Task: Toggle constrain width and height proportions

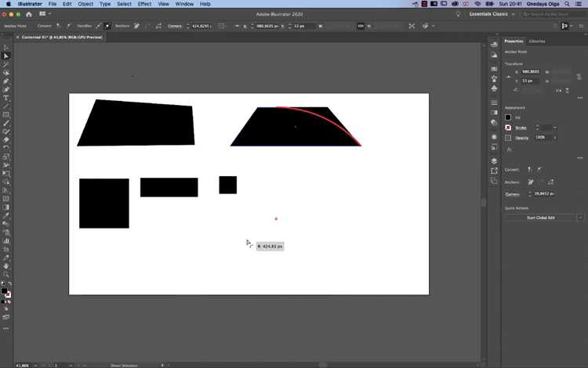Action: 579,77
